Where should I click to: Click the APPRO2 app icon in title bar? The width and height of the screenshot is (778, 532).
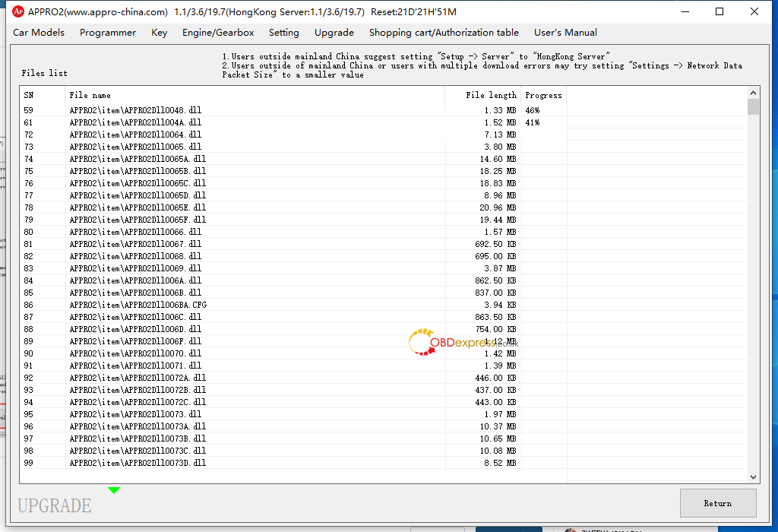click(x=18, y=11)
